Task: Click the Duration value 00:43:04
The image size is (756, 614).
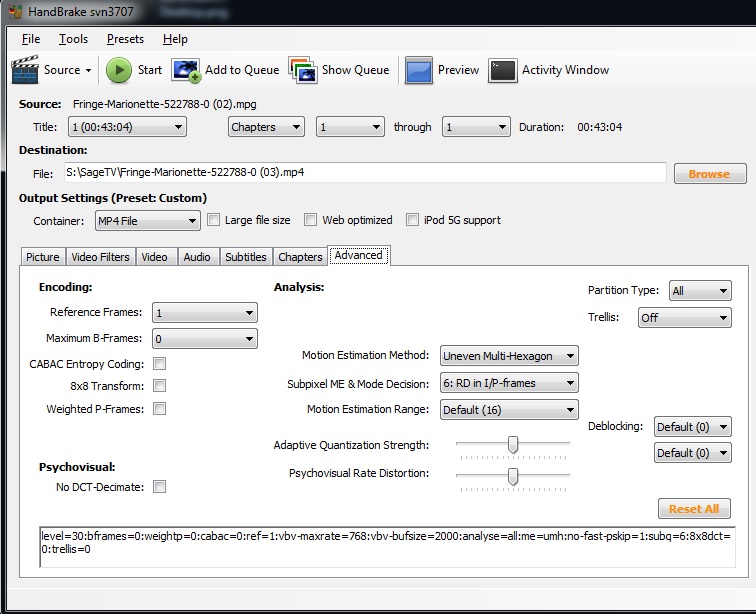Action: tap(600, 127)
